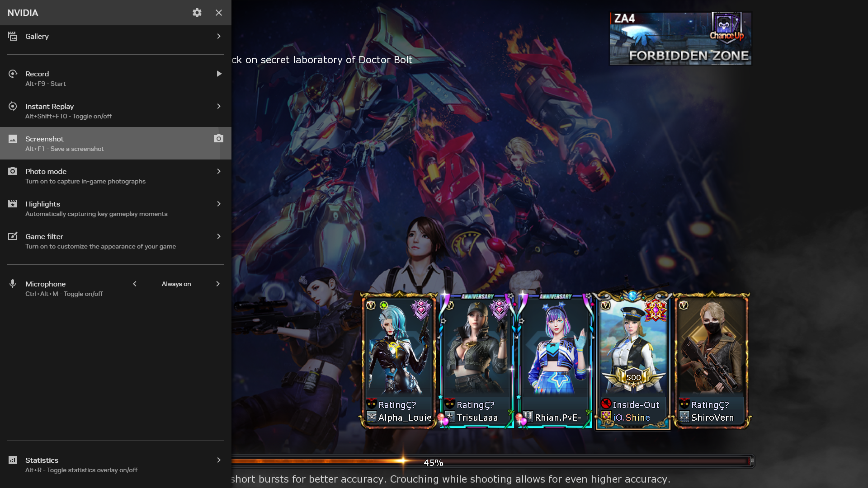The width and height of the screenshot is (868, 488).
Task: Click the emblem on iO.Shine card
Action: [x=656, y=310]
